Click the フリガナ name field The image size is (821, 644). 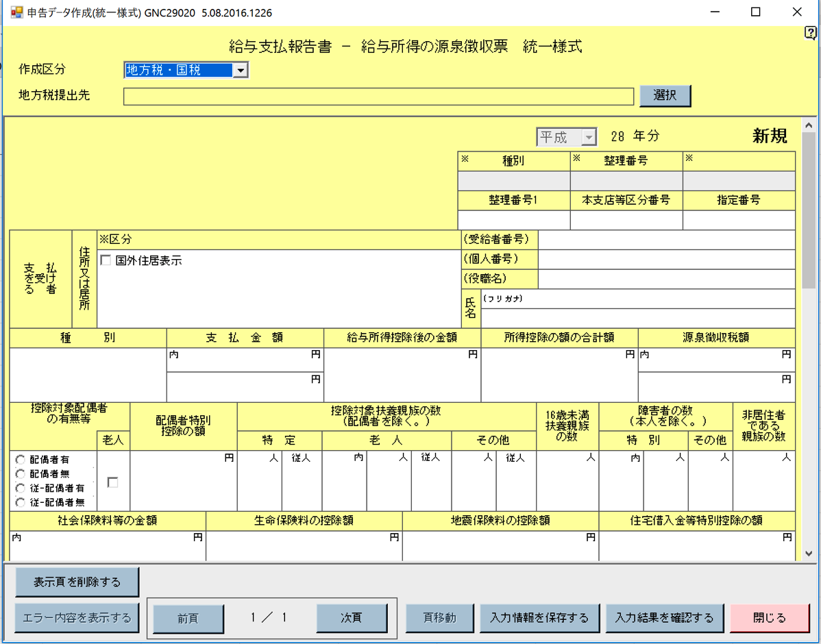[x=638, y=299]
